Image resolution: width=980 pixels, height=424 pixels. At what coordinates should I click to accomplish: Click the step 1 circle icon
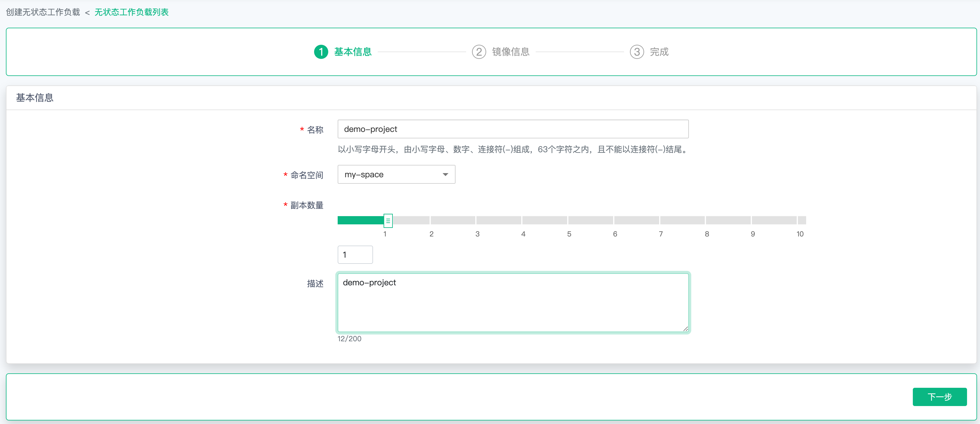(321, 52)
